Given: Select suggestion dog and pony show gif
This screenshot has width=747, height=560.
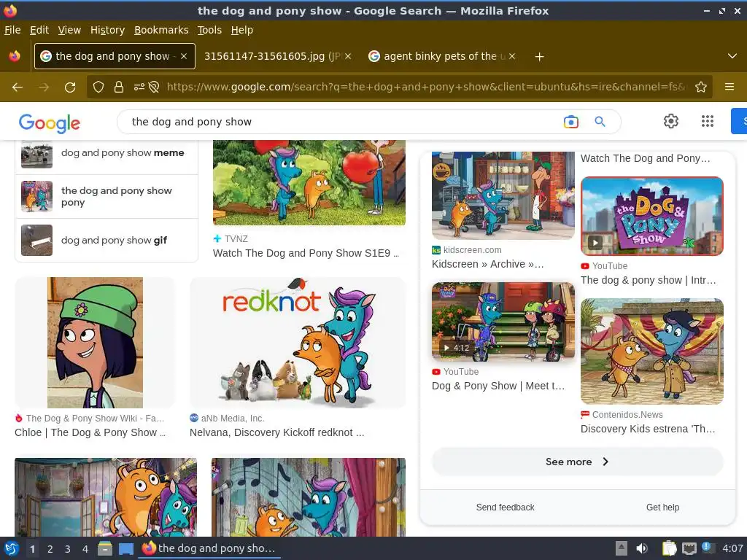Looking at the screenshot, I should coord(107,241).
